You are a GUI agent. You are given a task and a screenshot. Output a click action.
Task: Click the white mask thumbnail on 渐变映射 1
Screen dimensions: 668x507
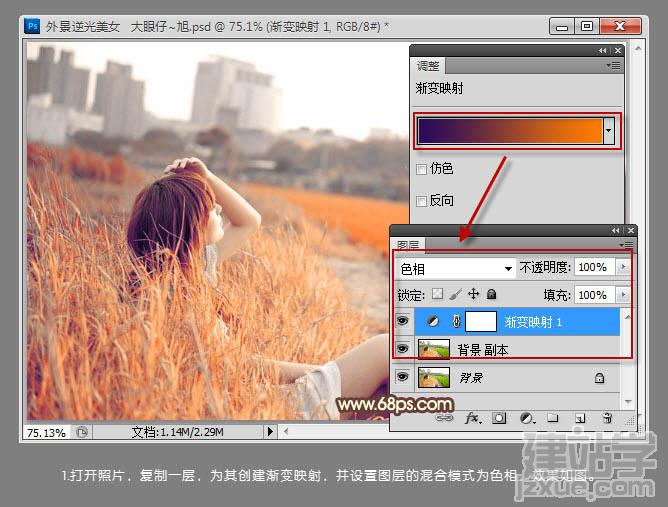coord(481,321)
